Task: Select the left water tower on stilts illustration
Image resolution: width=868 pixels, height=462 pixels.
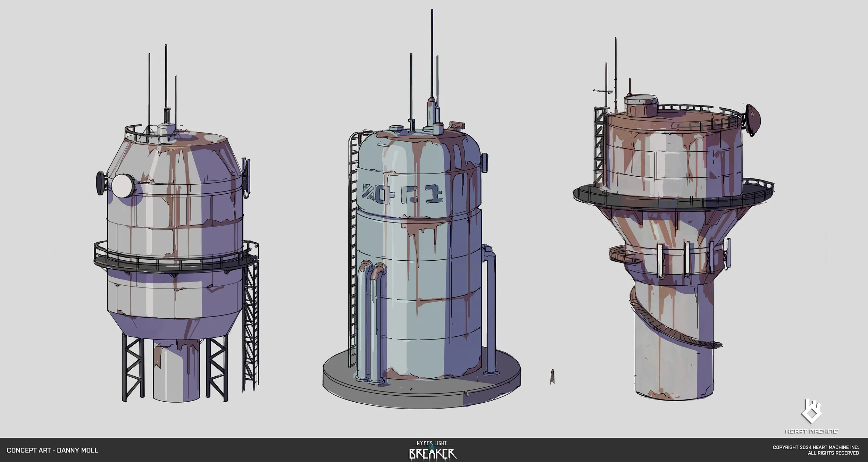Action: (177, 224)
